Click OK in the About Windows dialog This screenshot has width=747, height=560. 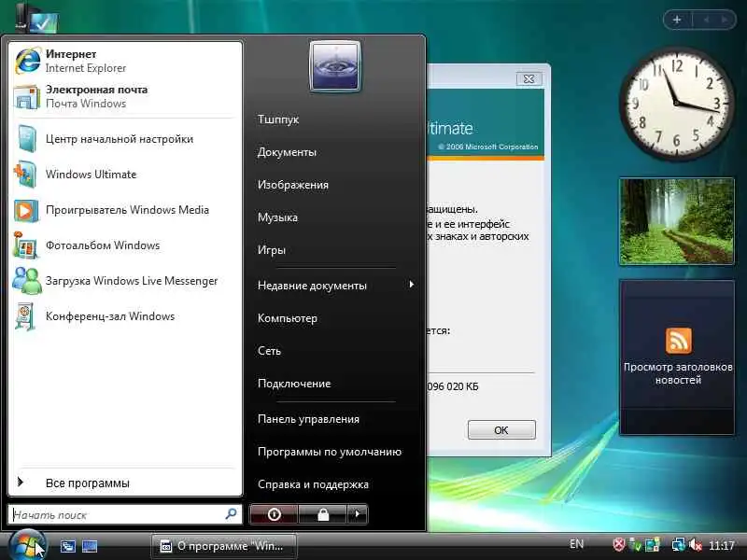(x=501, y=430)
